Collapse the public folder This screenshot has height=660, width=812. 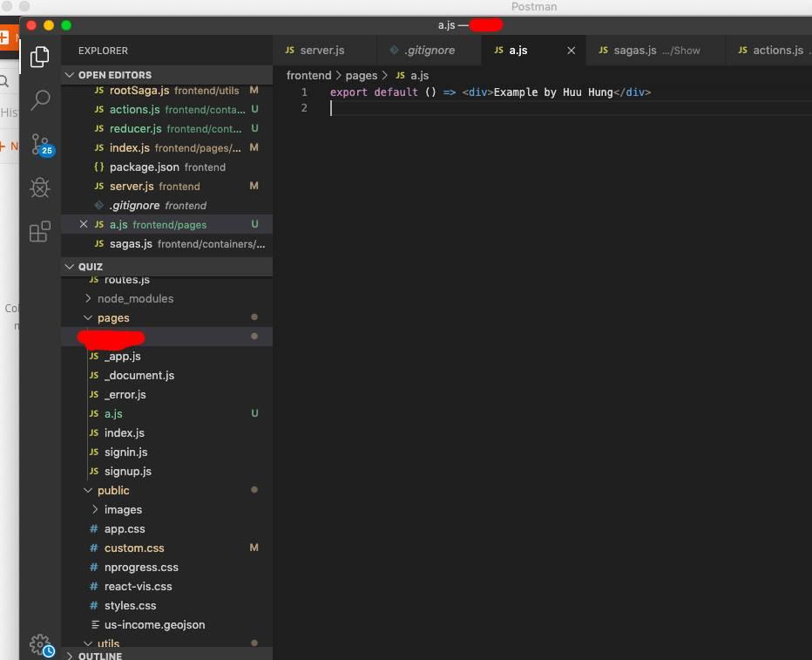click(x=166, y=491)
